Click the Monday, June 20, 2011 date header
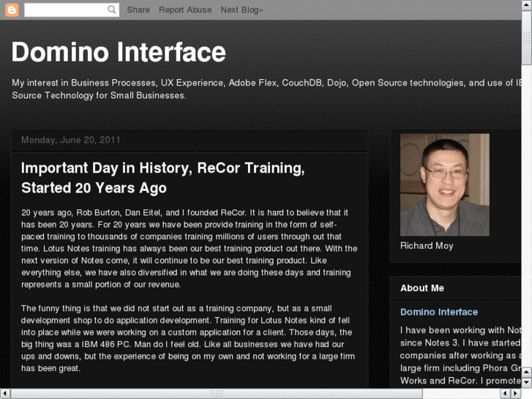The width and height of the screenshot is (532, 399). pos(70,140)
